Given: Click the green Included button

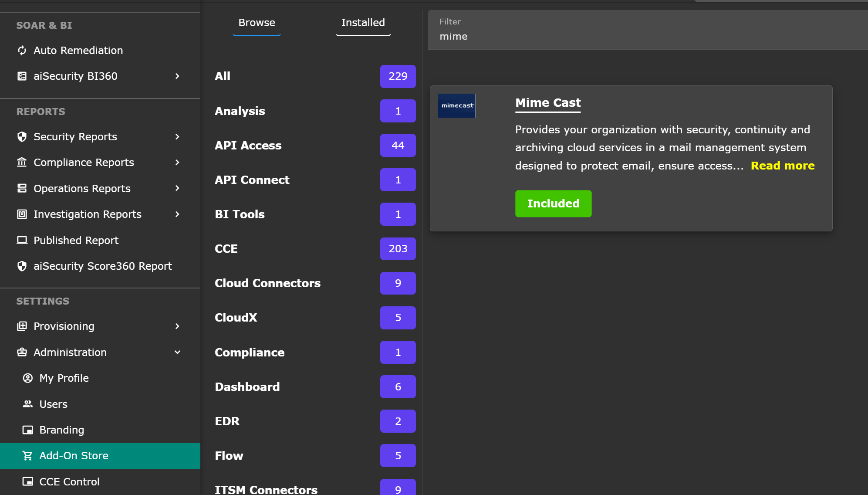Looking at the screenshot, I should (x=553, y=203).
